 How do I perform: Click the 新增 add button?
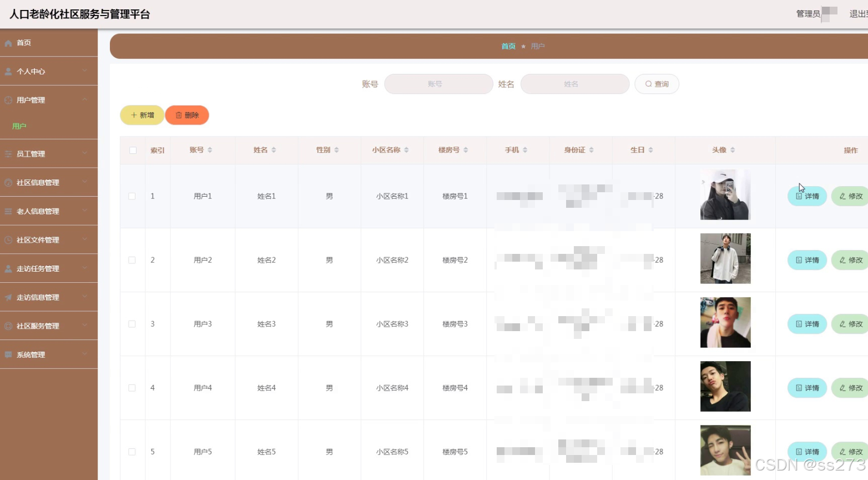[142, 115]
